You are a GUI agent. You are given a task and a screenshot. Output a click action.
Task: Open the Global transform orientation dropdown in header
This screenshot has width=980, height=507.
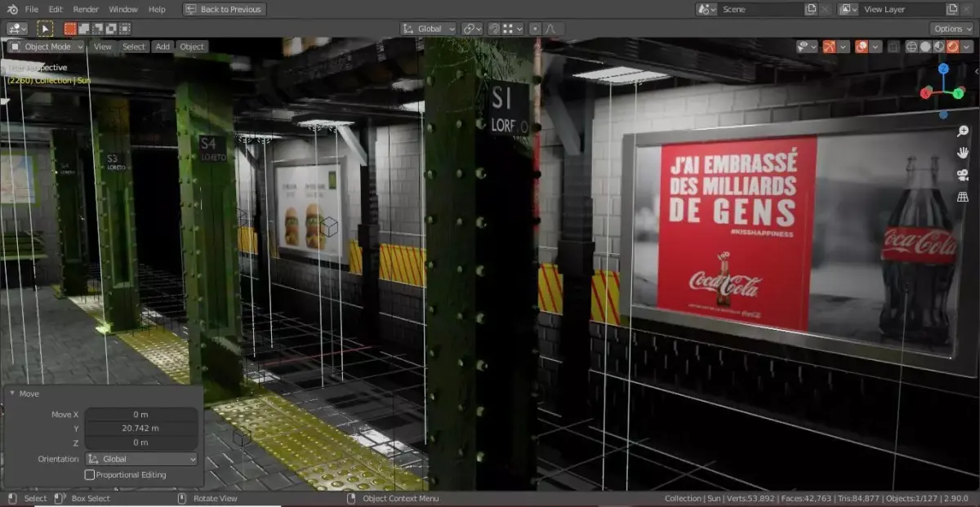tap(429, 29)
